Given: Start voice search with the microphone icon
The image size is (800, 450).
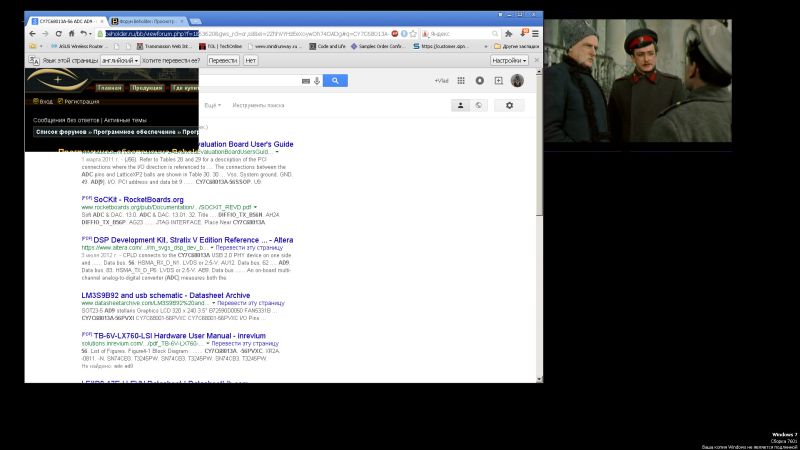Looking at the screenshot, I should click(x=317, y=80).
